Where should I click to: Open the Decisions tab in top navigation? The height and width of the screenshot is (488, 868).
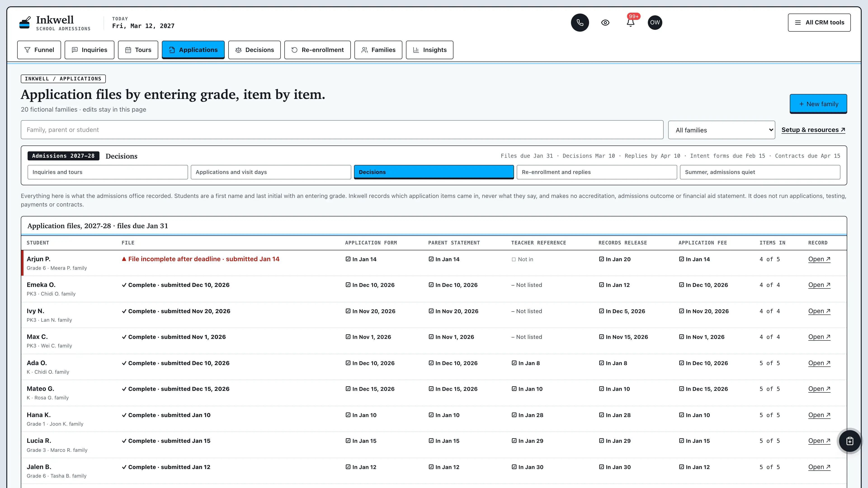254,50
